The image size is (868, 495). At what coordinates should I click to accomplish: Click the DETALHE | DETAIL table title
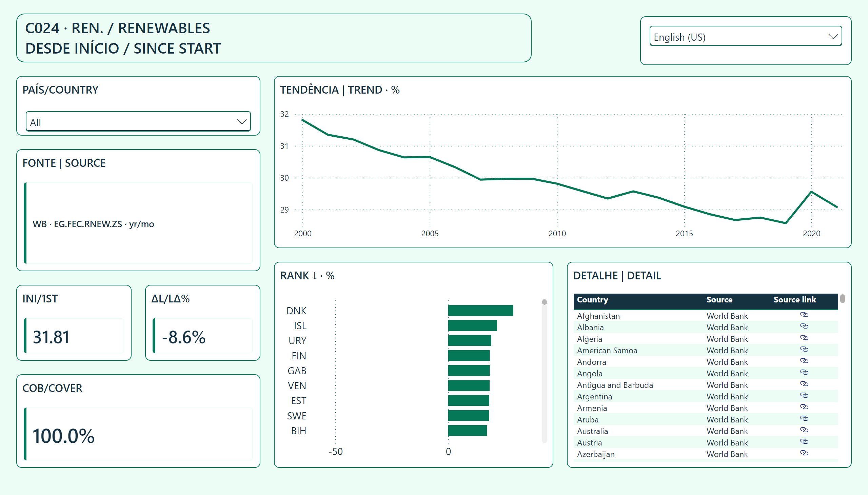click(x=617, y=276)
